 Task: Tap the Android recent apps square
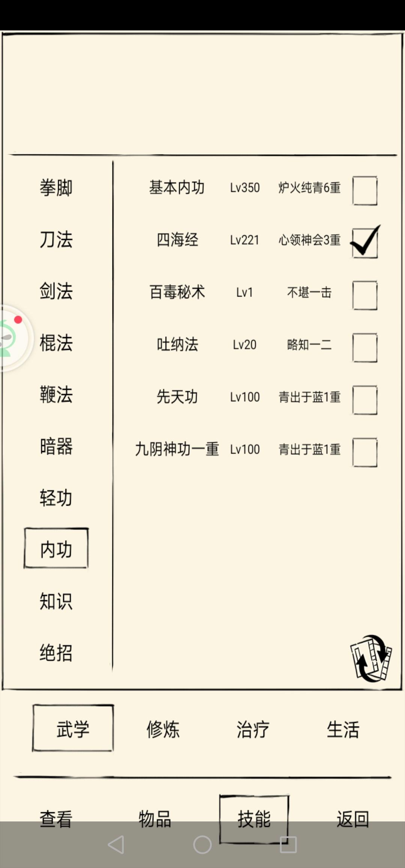click(x=288, y=845)
